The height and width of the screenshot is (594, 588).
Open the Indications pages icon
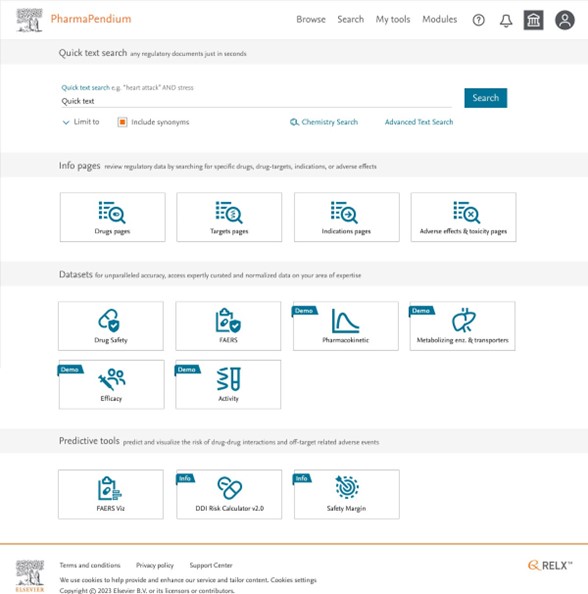(x=344, y=213)
